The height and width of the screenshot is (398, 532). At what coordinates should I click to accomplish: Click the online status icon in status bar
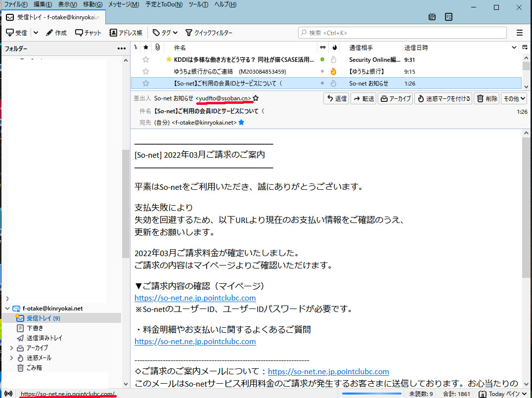pyautogui.click(x=8, y=394)
